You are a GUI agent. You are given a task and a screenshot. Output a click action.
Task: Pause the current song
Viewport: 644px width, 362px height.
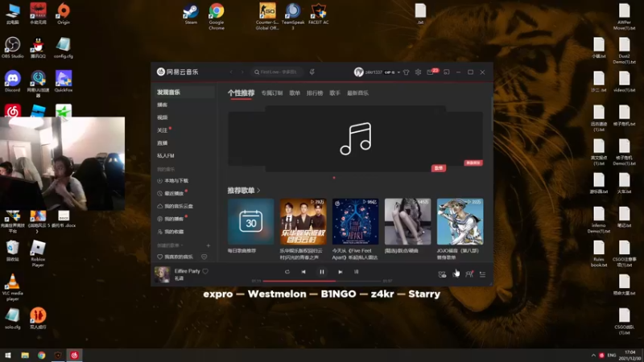[322, 272]
